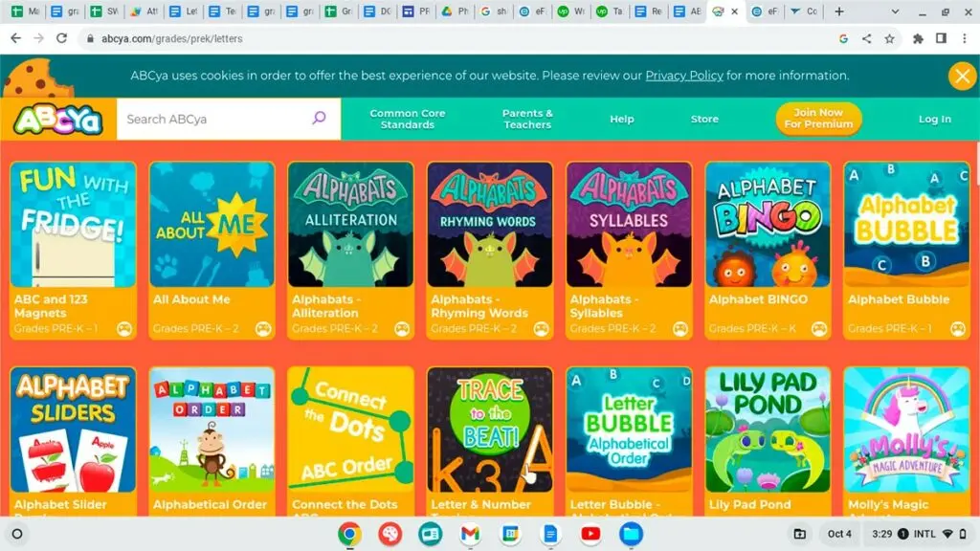980x551 pixels.
Task: Open Lily Pad Pond game thumbnail
Action: click(768, 430)
